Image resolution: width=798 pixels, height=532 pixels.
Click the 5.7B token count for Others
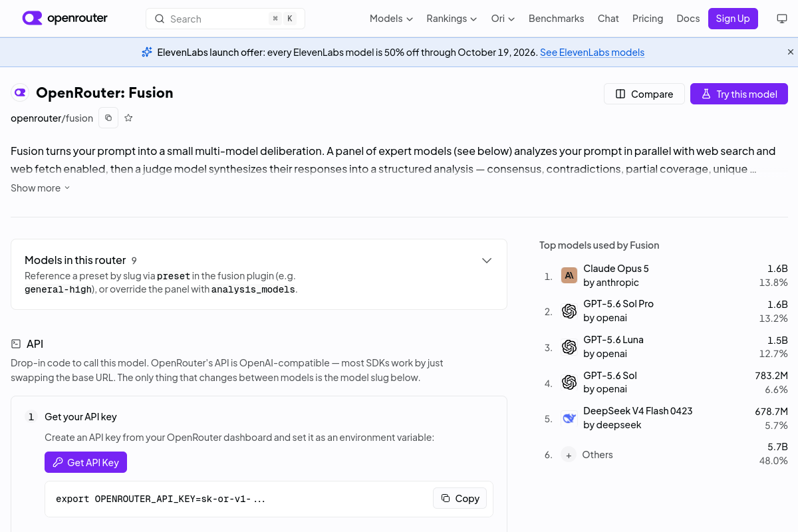click(777, 447)
